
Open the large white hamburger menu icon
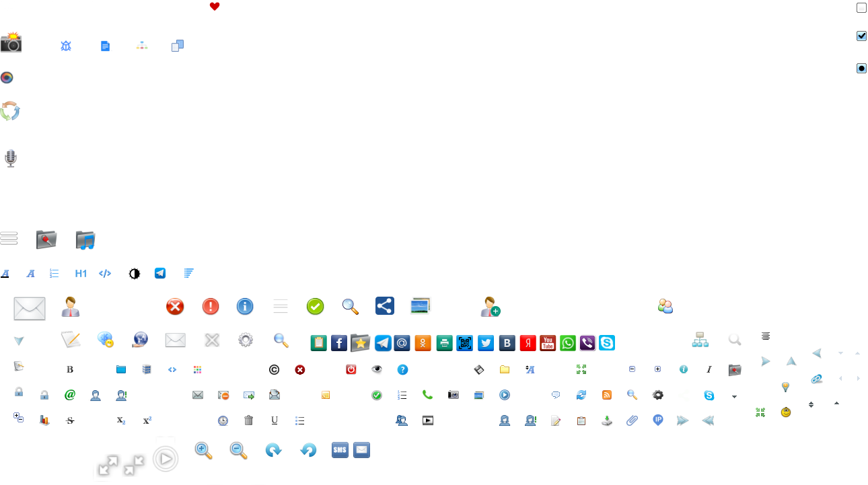[9, 239]
